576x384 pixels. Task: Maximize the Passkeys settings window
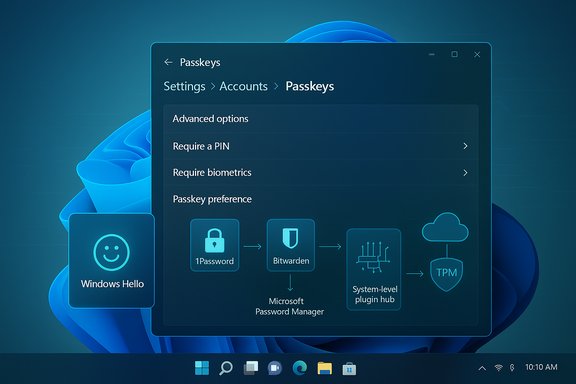click(x=454, y=54)
